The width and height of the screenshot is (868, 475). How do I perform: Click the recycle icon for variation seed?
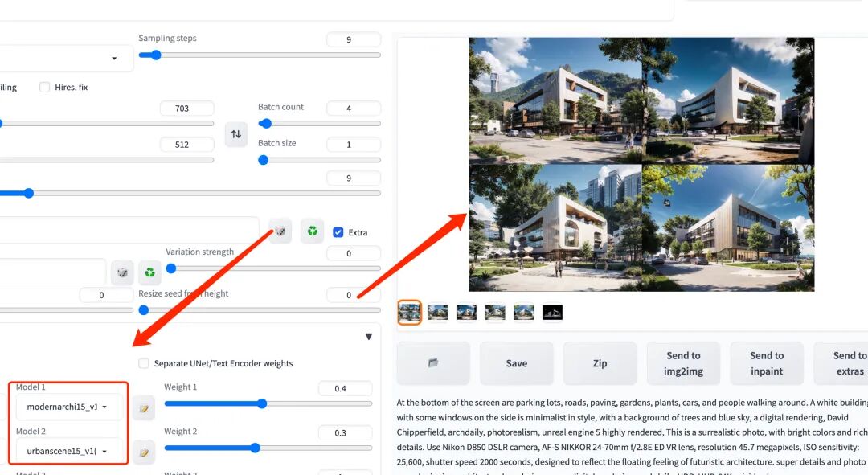point(149,272)
